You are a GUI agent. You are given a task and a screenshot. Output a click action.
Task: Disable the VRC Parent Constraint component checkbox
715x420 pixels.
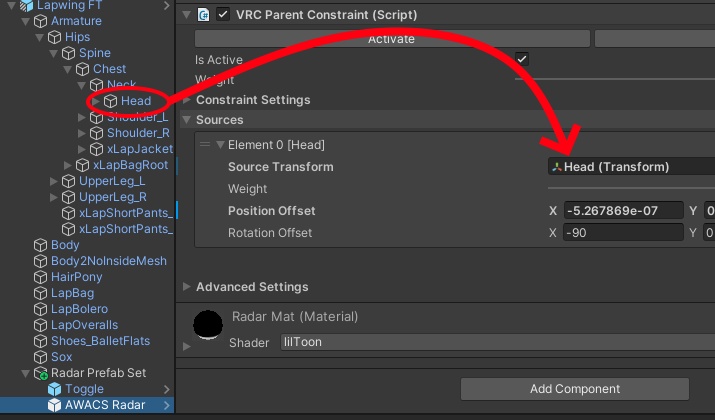pyautogui.click(x=222, y=15)
